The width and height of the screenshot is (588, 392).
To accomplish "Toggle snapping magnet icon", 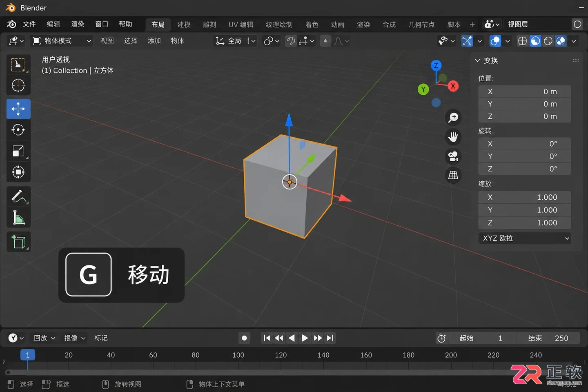I will 291,41.
